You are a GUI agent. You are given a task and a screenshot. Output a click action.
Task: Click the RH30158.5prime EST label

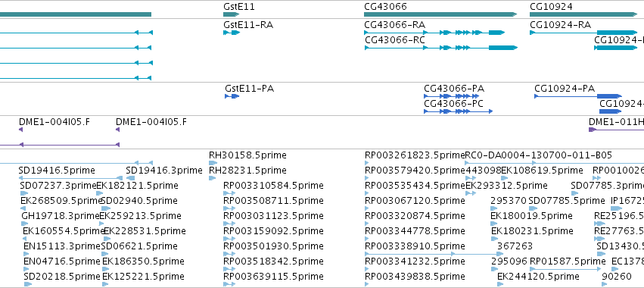pyautogui.click(x=247, y=155)
